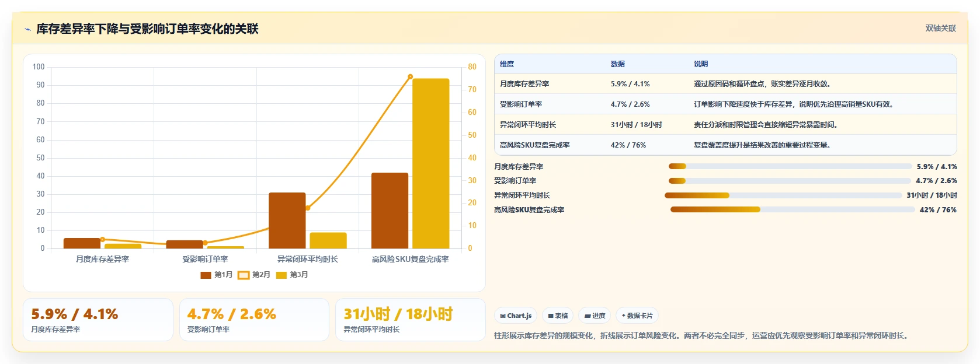
Task: Click the 说明 column header
Action: (701, 64)
